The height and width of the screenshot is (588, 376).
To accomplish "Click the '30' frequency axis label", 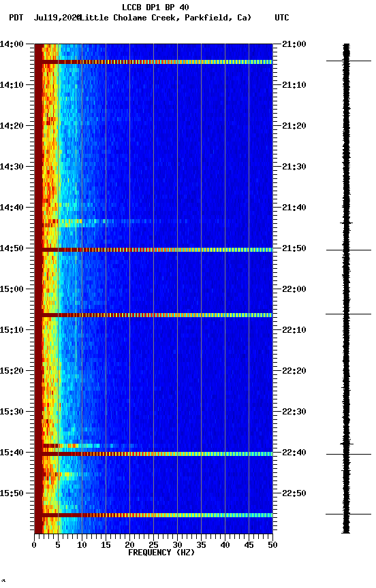I will [177, 545].
